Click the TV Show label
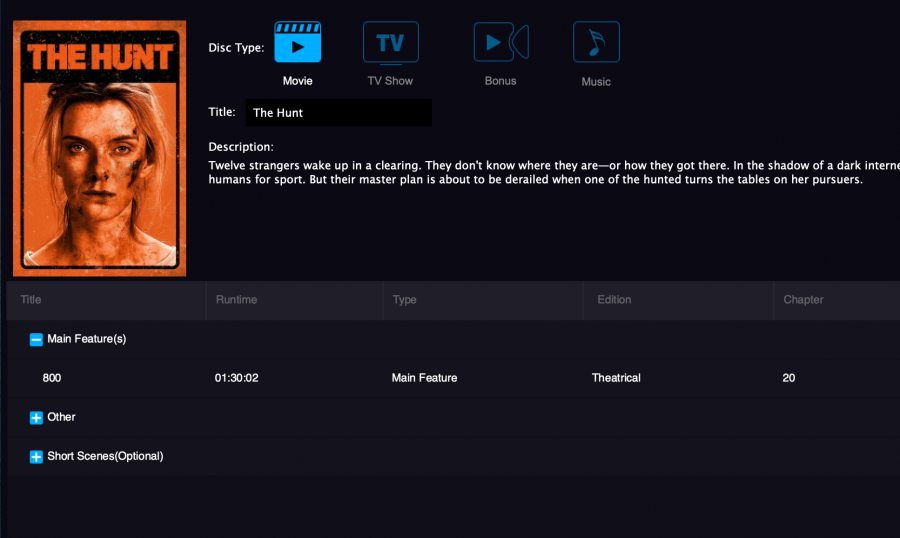 [390, 81]
